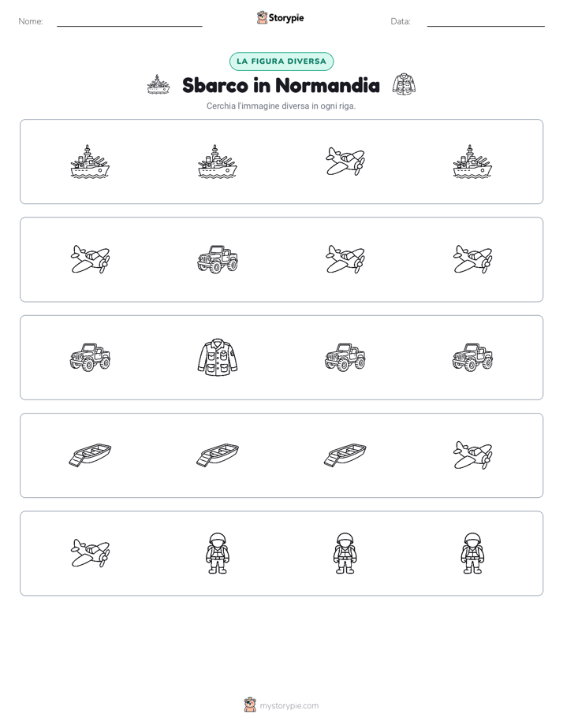Image resolution: width=563 pixels, height=728 pixels.
Task: Click the last airplane in row two
Action: tap(472, 259)
